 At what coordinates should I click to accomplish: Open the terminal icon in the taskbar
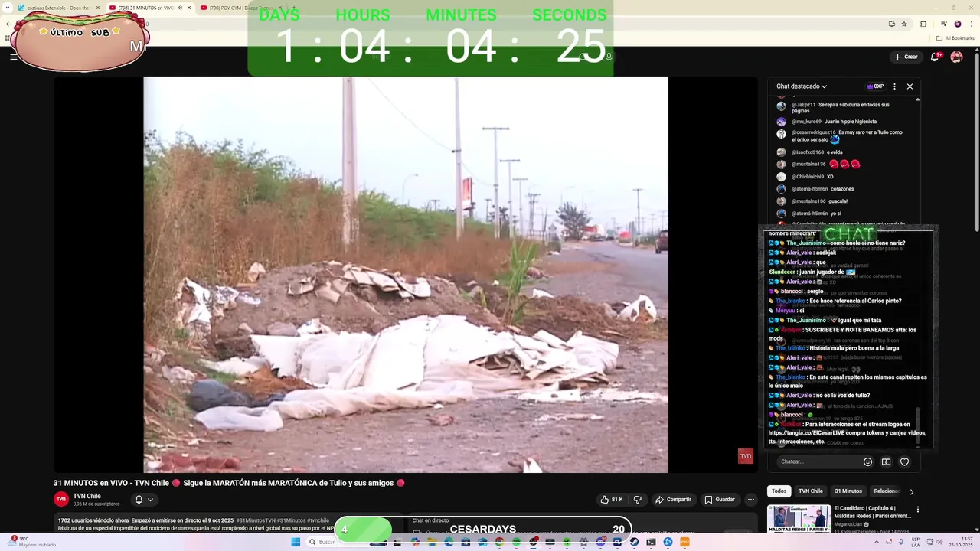[651, 542]
